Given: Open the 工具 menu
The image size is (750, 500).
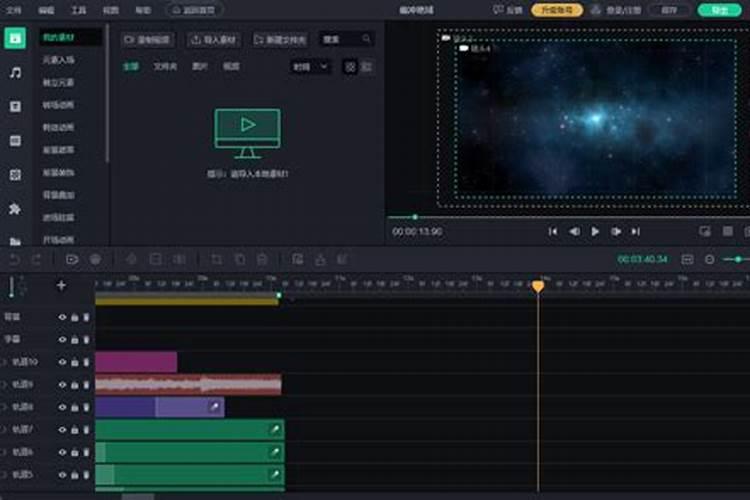Looking at the screenshot, I should coord(78,10).
